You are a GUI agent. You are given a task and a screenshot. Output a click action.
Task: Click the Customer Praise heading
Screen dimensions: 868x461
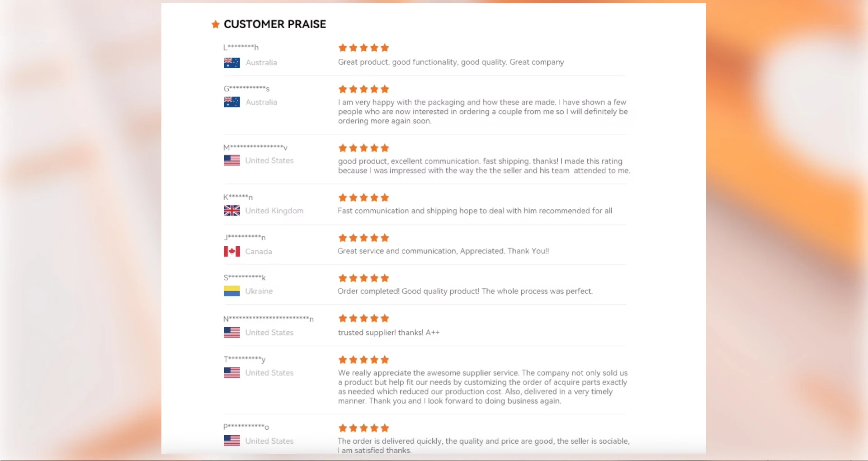pyautogui.click(x=275, y=24)
